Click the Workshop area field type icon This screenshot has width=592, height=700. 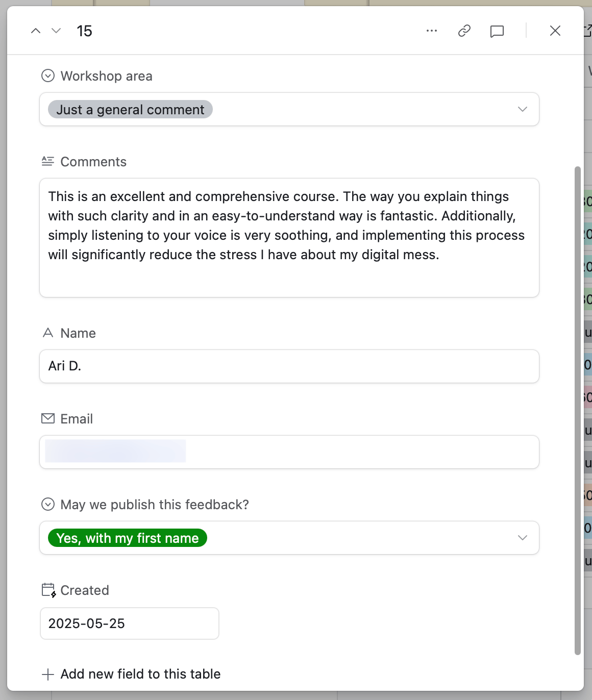click(48, 76)
